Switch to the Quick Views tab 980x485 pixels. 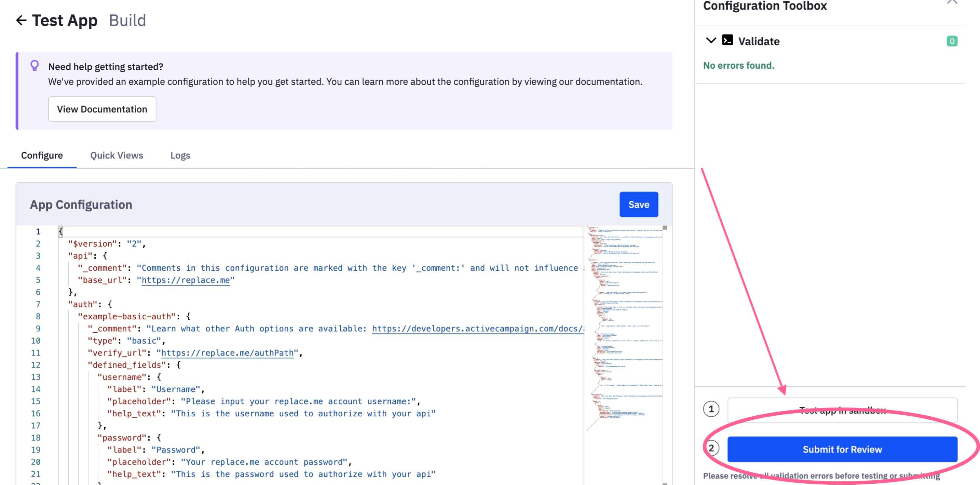[x=117, y=155]
